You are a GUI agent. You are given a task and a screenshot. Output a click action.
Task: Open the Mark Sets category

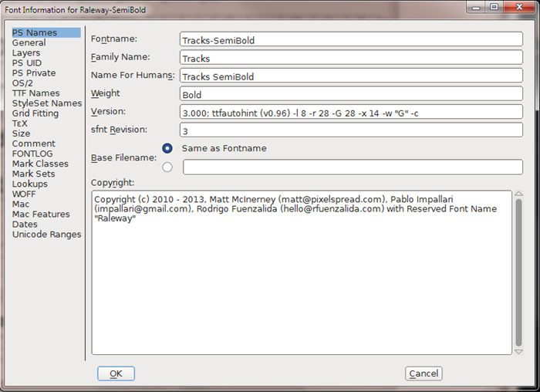pos(33,174)
